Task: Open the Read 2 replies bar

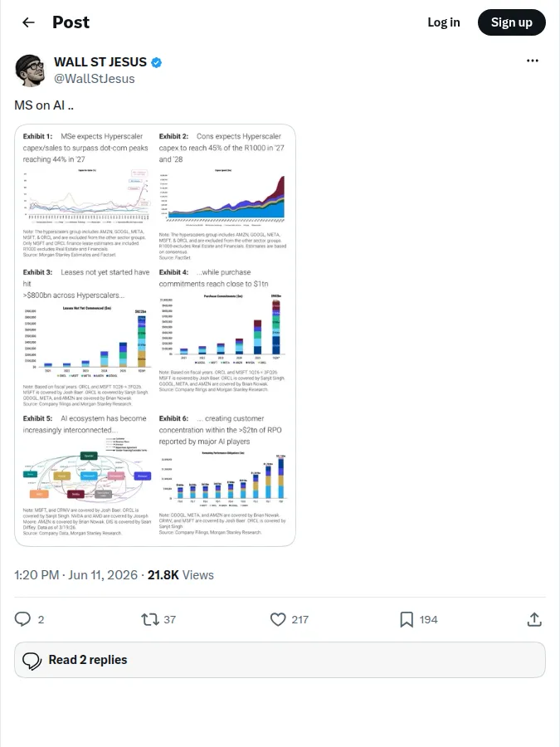Action: [x=280, y=660]
